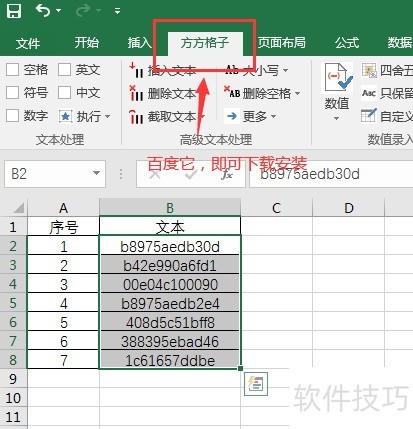Click the 四舍五入 icon
The image size is (413, 429).
point(369,70)
